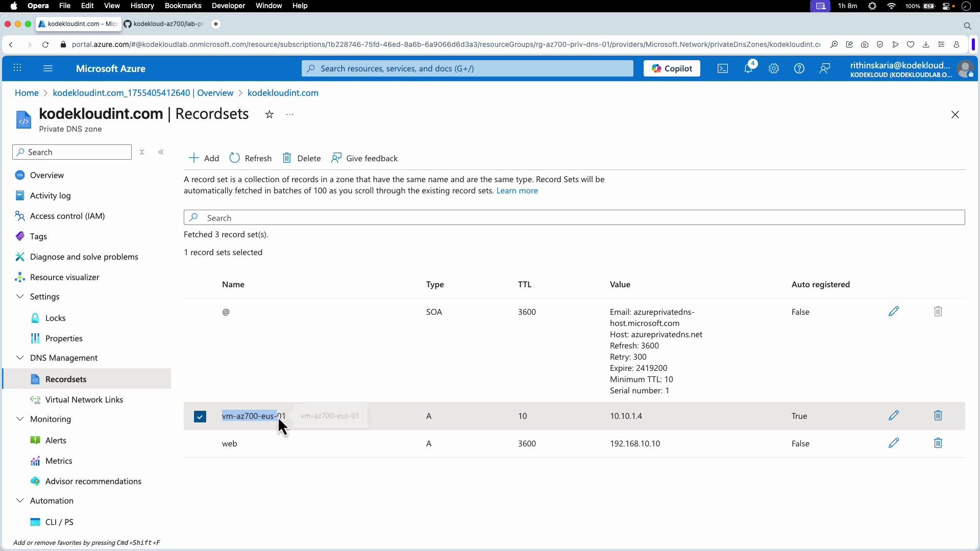Open the Azure portal hamburger menu
The height and width of the screenshot is (551, 980).
tap(48, 68)
